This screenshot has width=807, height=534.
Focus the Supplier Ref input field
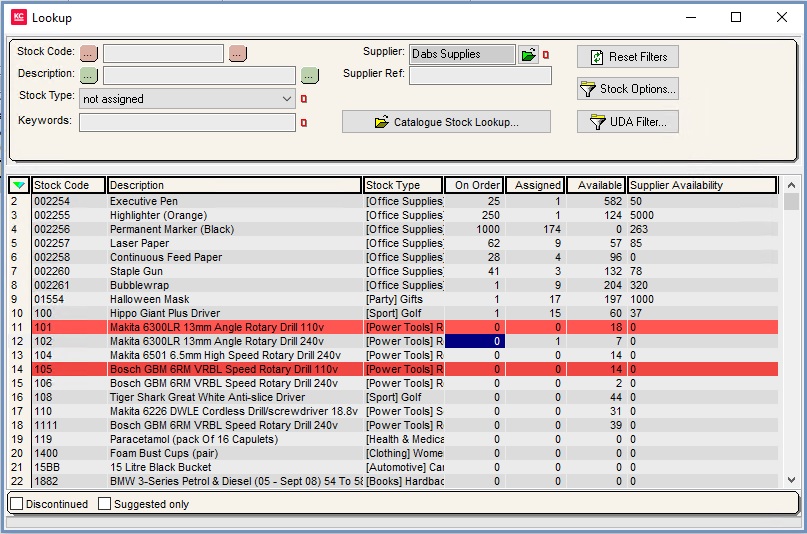(480, 75)
